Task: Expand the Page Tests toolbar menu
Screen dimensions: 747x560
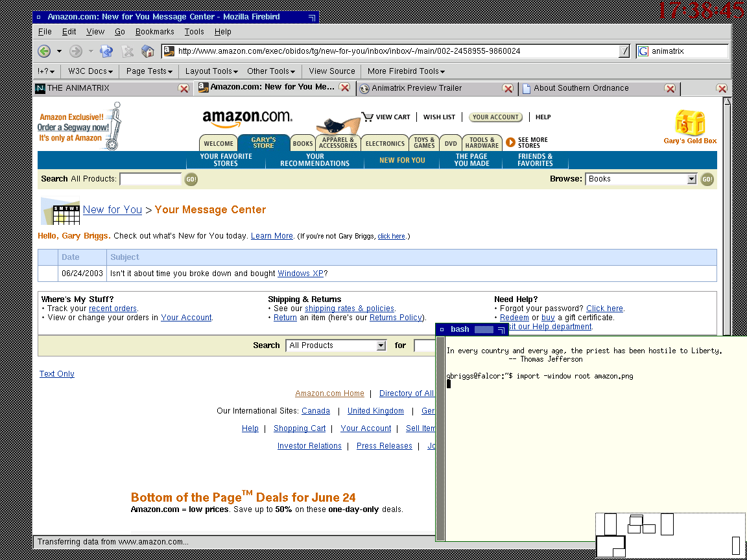Action: pyautogui.click(x=148, y=71)
